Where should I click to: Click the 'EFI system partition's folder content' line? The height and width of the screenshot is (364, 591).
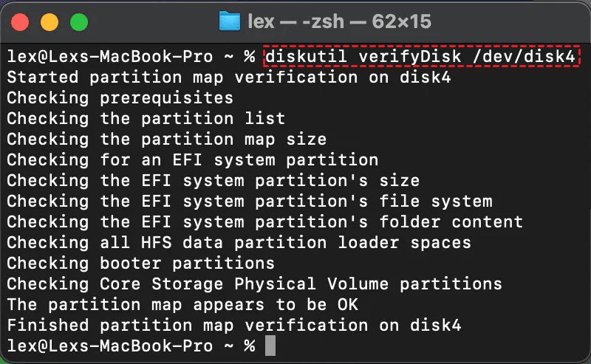pos(264,222)
